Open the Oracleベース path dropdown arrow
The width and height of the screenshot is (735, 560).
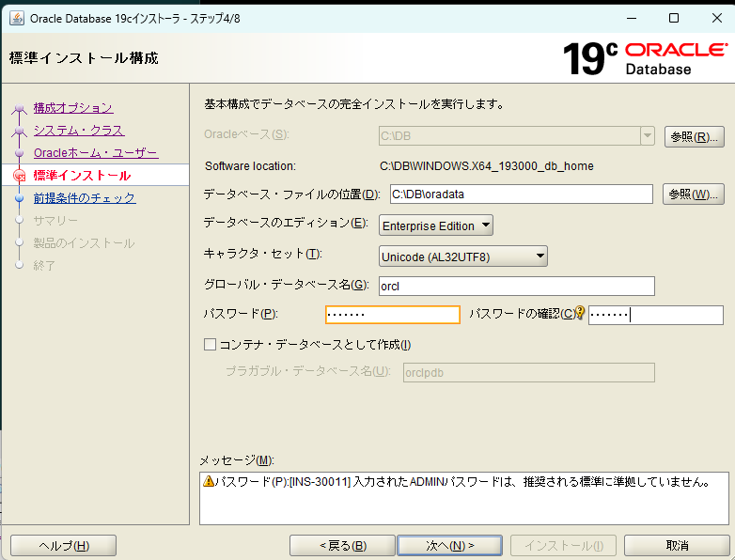[647, 135]
